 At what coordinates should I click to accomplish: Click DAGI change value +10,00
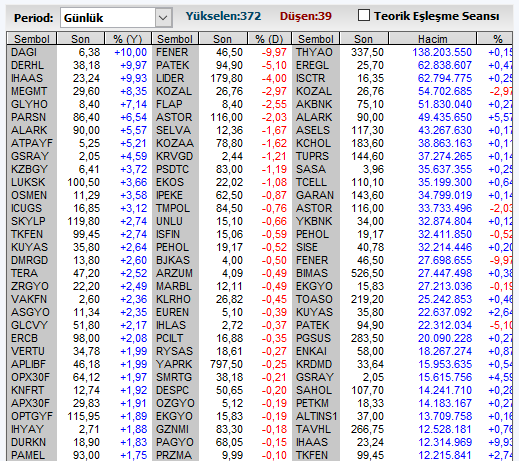[130, 52]
